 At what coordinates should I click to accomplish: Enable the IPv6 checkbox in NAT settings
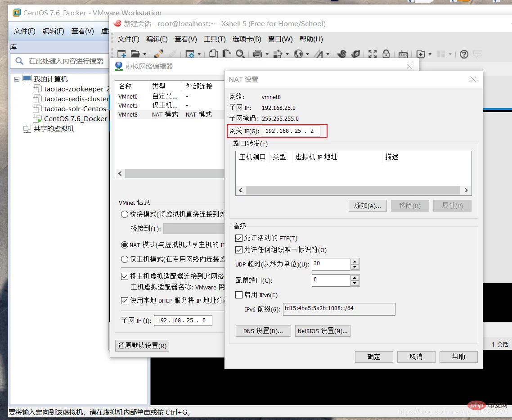click(x=239, y=295)
